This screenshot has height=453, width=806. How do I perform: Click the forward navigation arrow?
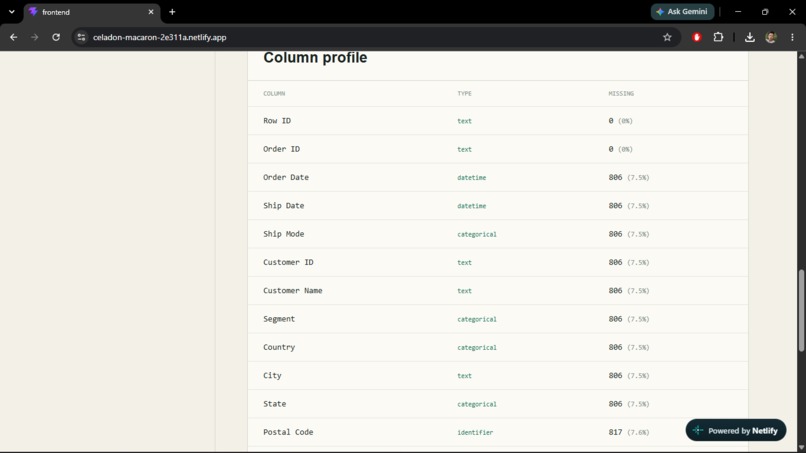pos(34,37)
